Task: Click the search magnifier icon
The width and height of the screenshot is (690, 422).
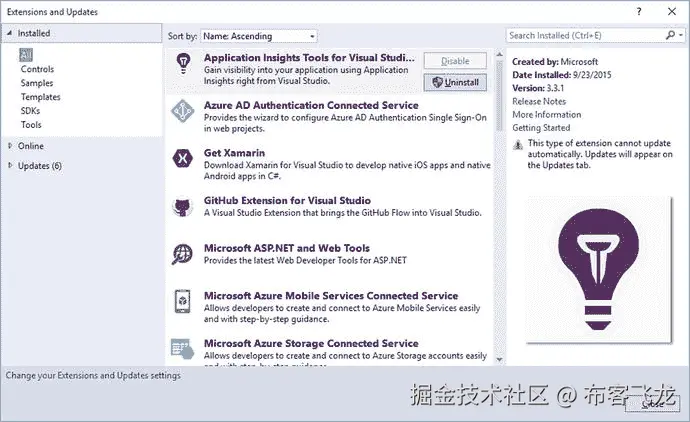Action: 670,35
